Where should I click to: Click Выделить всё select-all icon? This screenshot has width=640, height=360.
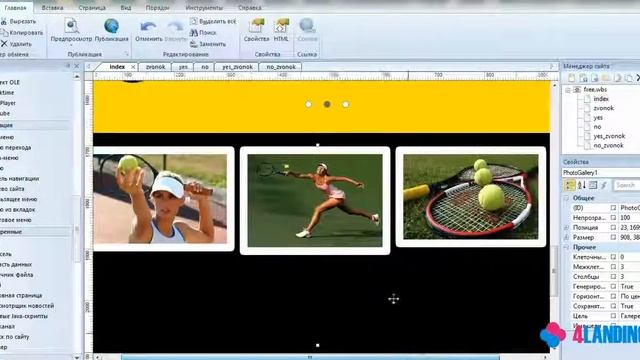[x=194, y=21]
